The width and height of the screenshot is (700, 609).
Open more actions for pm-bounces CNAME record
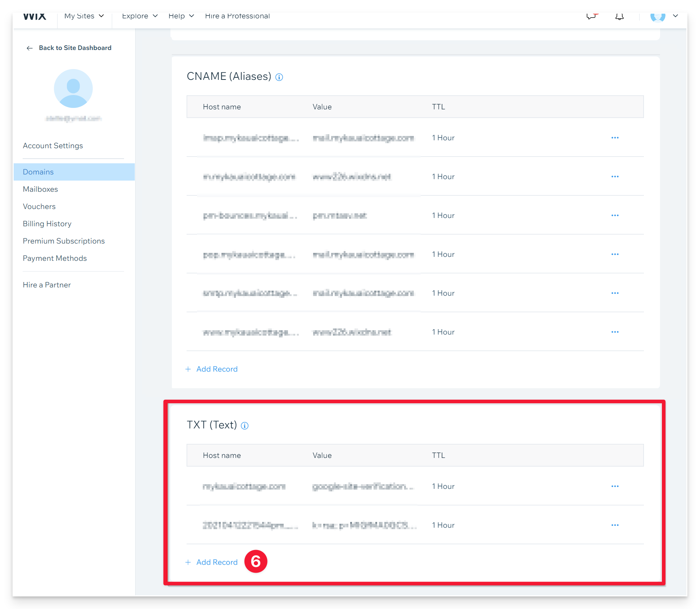(x=615, y=215)
